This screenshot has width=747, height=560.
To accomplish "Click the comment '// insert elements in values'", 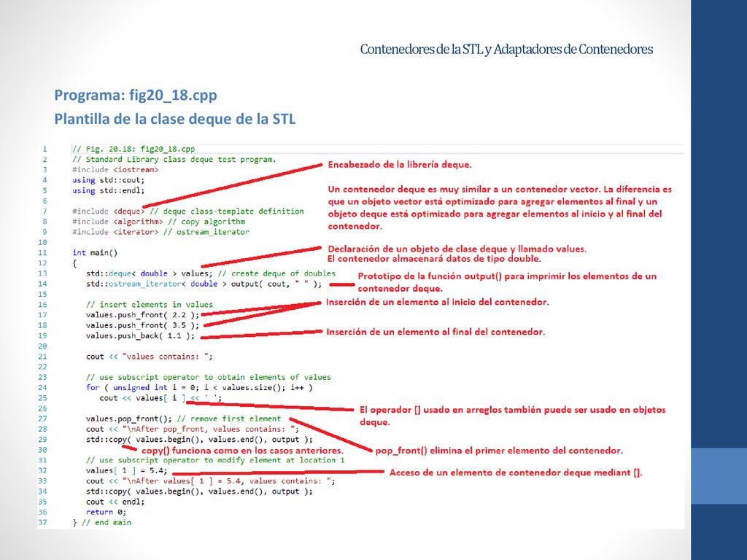I will click(149, 304).
